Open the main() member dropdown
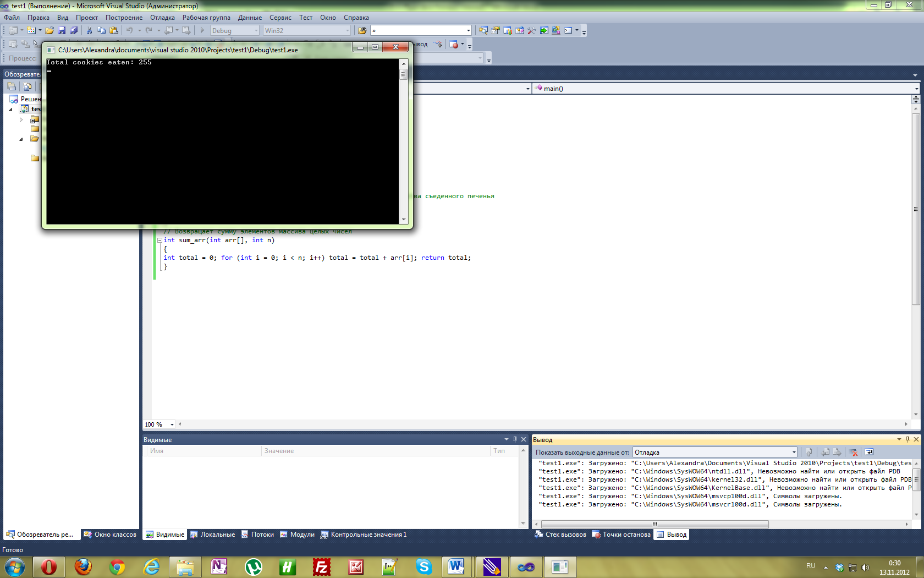924x578 pixels. click(x=916, y=89)
